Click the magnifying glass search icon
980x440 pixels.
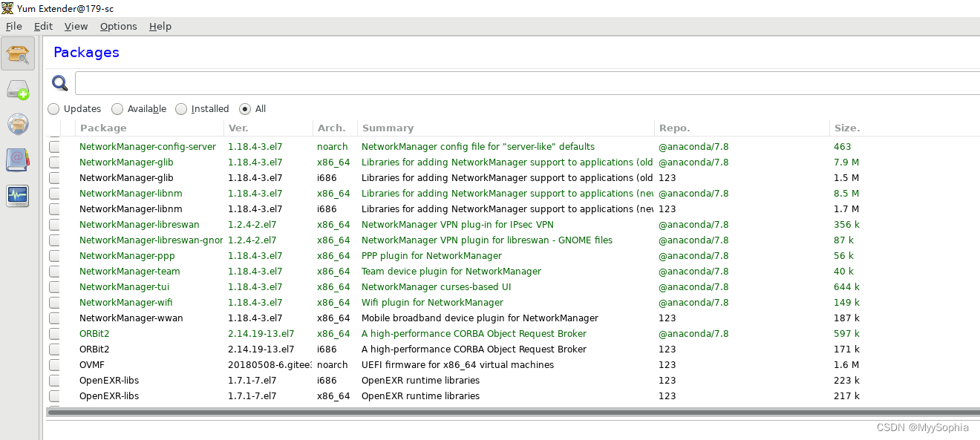[60, 83]
